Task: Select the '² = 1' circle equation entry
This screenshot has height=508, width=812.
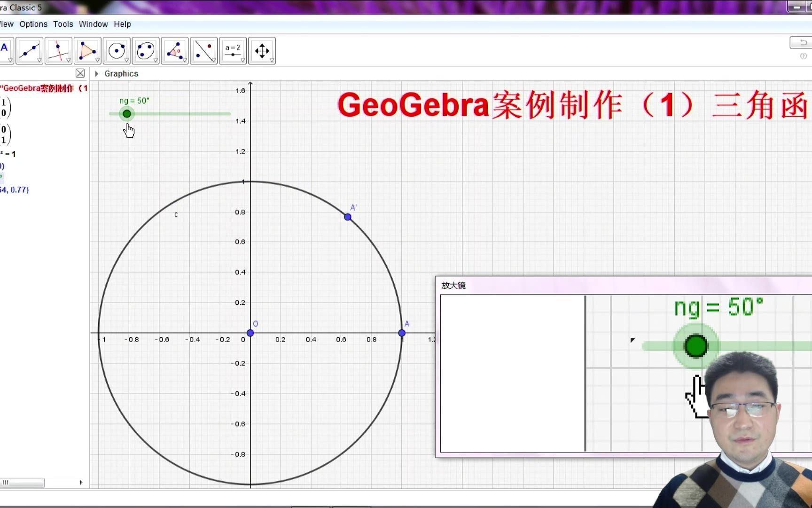Action: point(8,154)
